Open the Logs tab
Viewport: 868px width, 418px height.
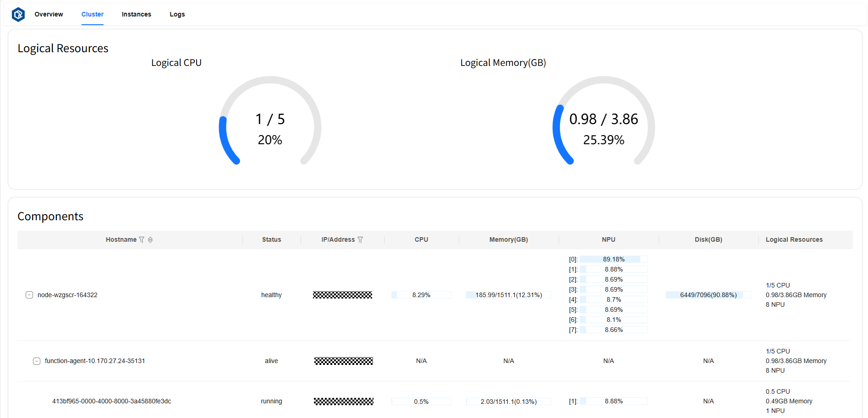(x=177, y=15)
